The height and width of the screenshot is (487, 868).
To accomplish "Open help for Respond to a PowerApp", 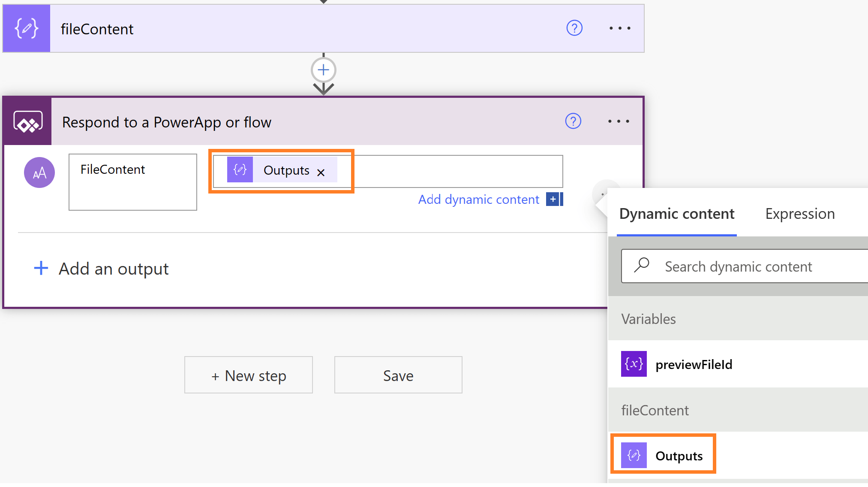I will (573, 121).
